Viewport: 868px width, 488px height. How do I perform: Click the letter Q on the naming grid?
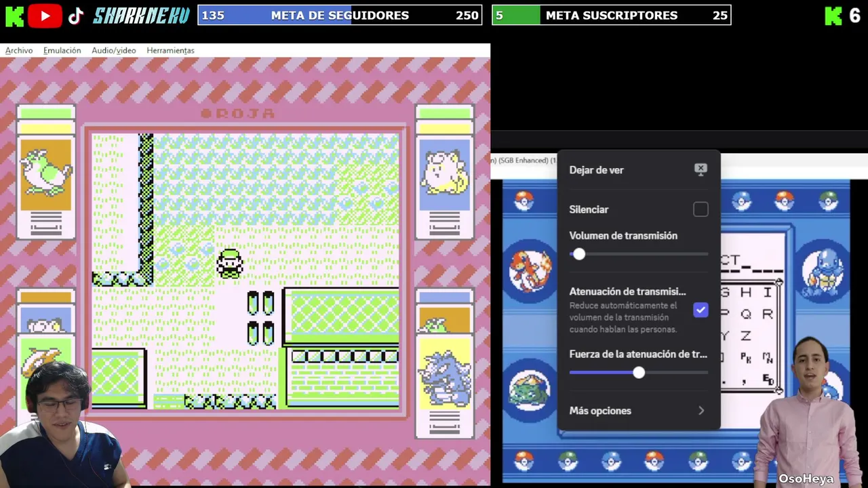(746, 314)
